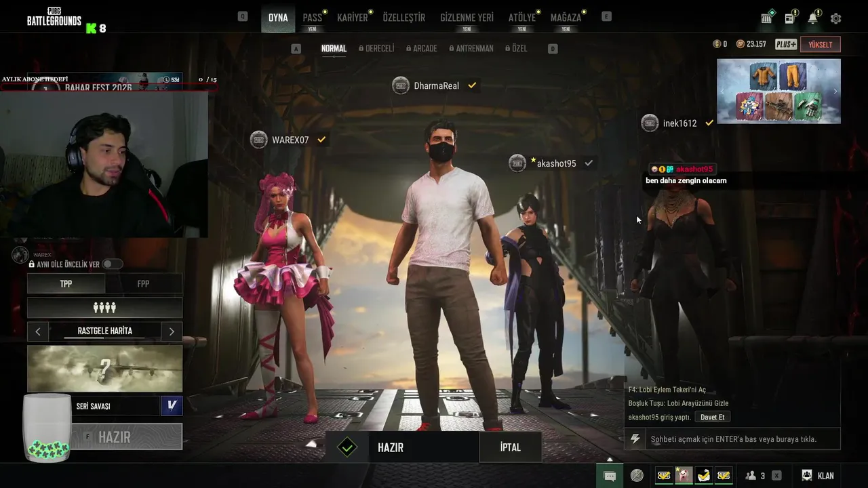Open the weapon skin shop item
This screenshot has width=868, height=488.
pos(778,106)
